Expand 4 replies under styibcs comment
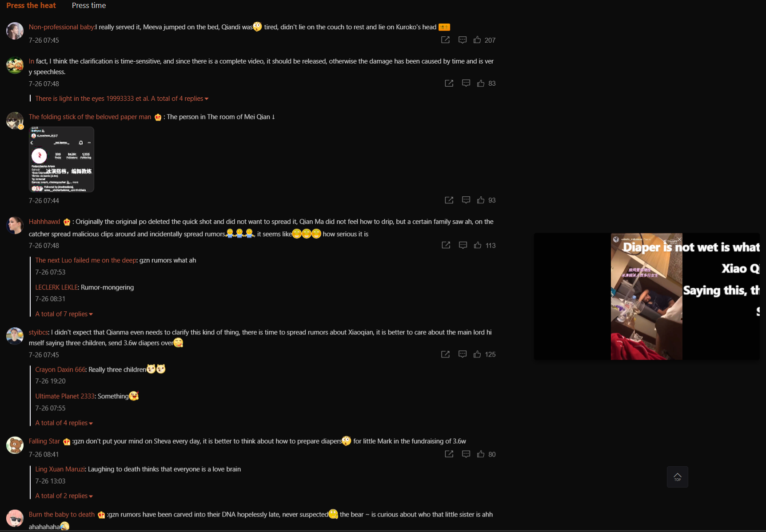Screen dimensions: 766x532 [x=64, y=423]
